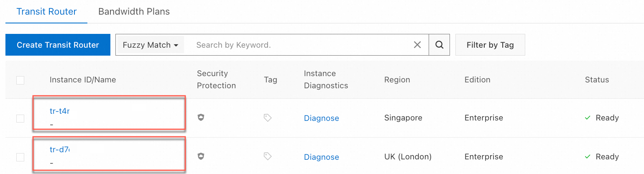Click the security shield icon for the Singapore router
Screen dimensions: 644x174
(201, 118)
